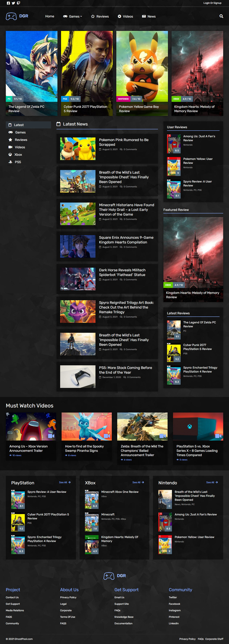This screenshot has height=644, width=229.
Task: Click comments icon under Pokemon Pink article
Action: (121, 150)
